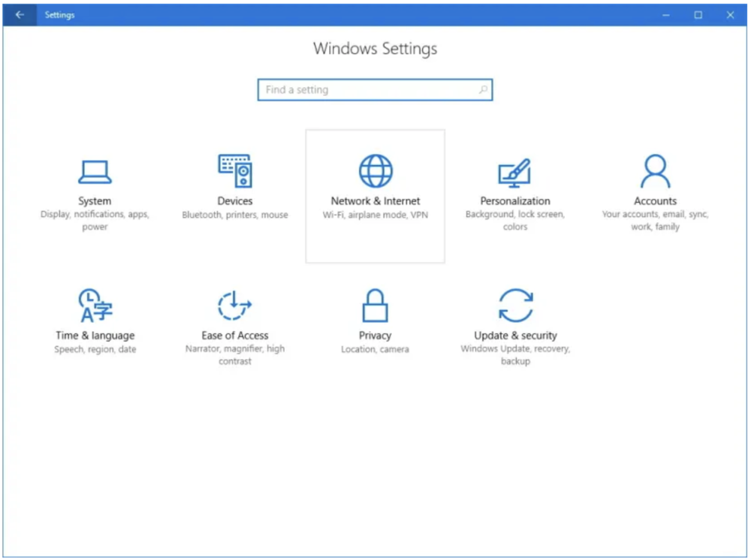Click the Update & security refresh icon
The height and width of the screenshot is (560, 751).
coord(516,306)
